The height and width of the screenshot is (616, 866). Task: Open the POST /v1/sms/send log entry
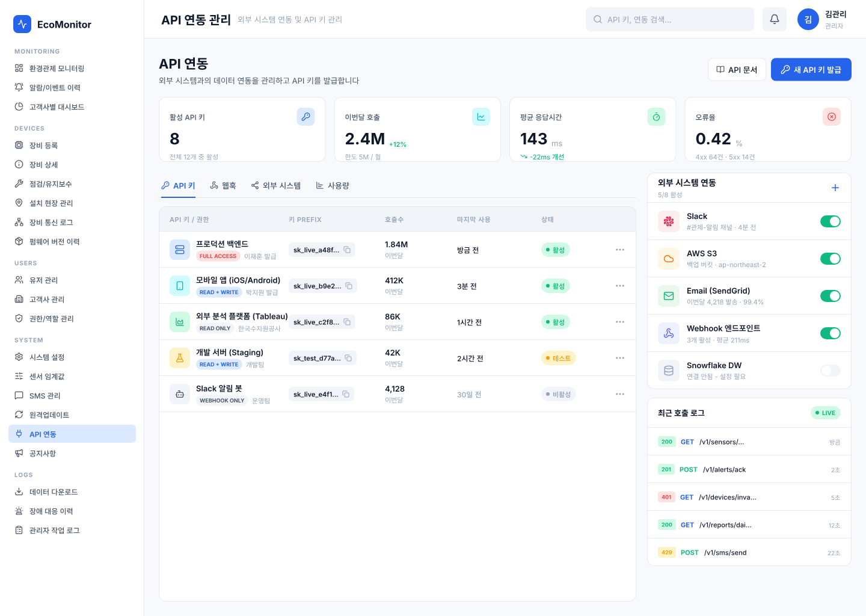click(749, 552)
